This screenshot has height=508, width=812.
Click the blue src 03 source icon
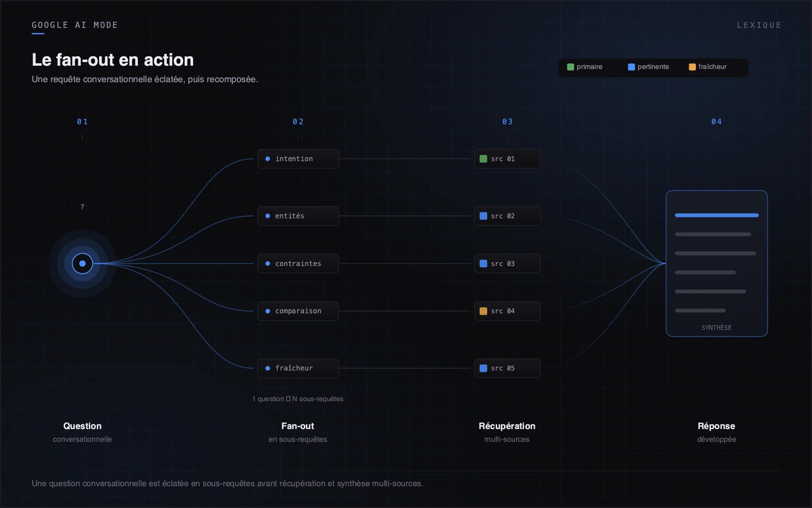483,264
